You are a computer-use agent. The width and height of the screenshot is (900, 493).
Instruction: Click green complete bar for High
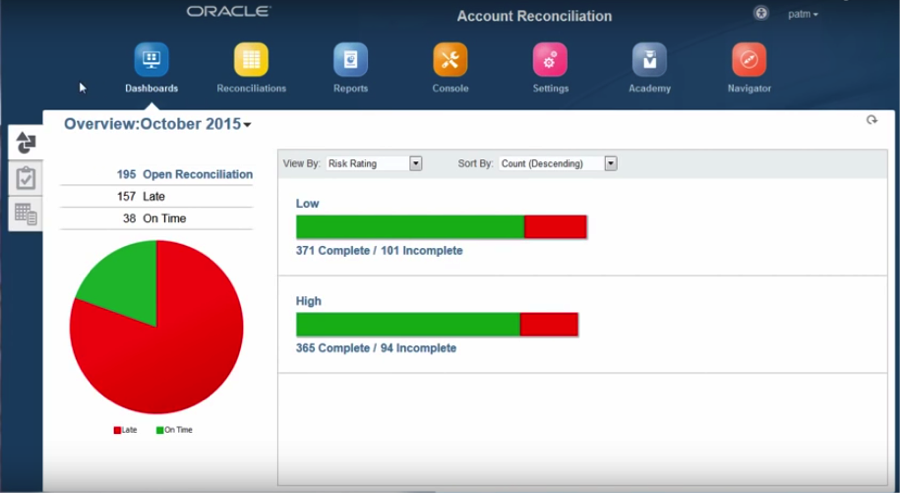tap(408, 324)
